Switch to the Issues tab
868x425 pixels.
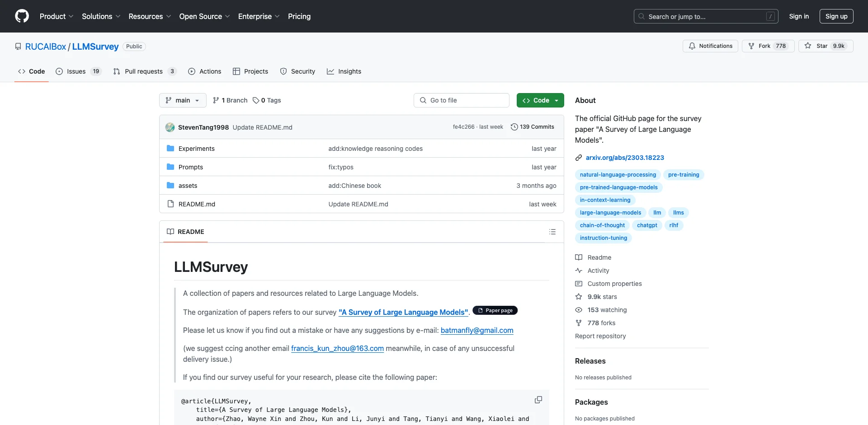click(79, 71)
